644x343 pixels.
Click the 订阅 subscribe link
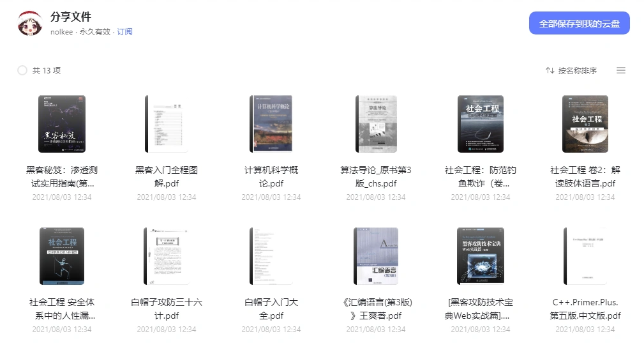tap(124, 32)
